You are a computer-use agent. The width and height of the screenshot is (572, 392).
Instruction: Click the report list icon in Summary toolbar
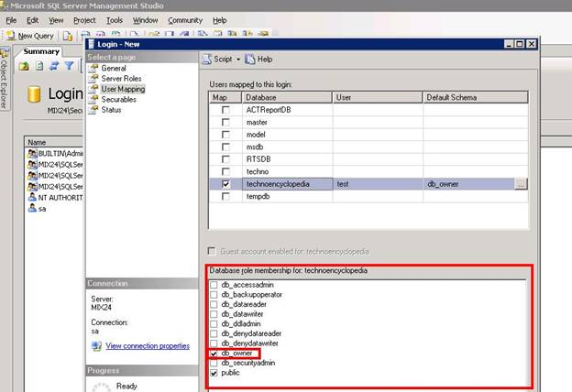[x=39, y=66]
